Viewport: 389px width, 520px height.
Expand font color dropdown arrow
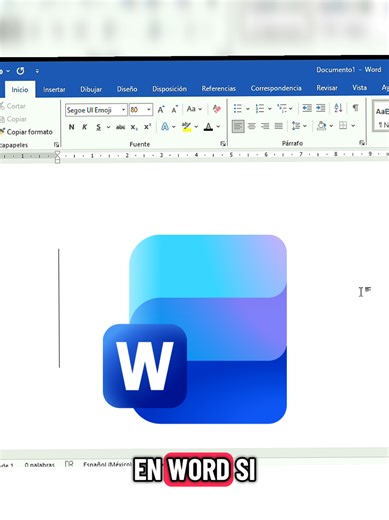point(218,127)
